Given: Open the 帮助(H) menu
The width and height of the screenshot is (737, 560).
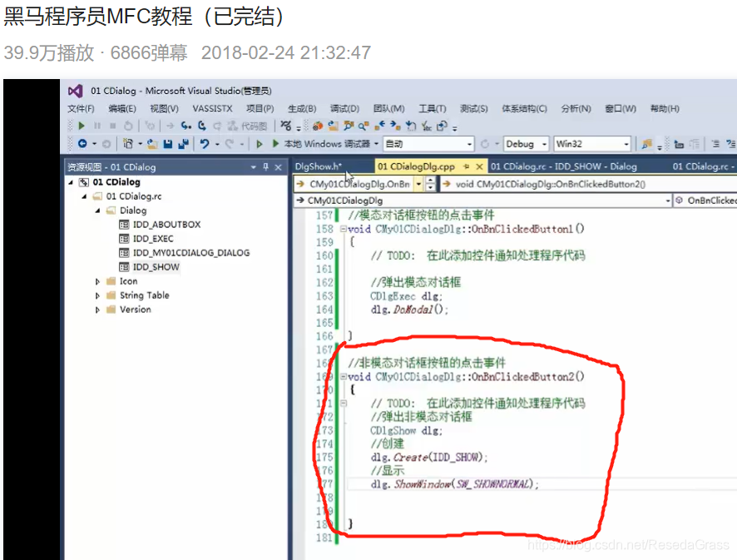Looking at the screenshot, I should 665,109.
